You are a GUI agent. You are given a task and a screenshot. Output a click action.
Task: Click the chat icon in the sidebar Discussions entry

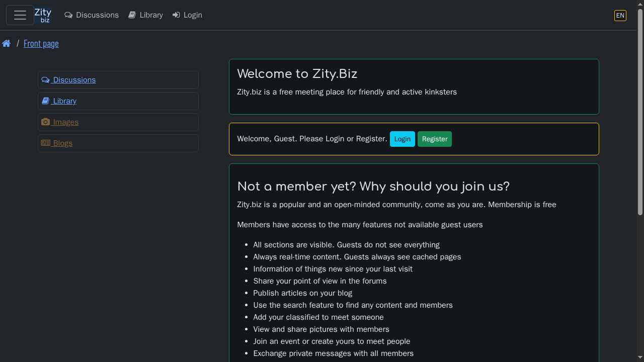[x=45, y=79]
